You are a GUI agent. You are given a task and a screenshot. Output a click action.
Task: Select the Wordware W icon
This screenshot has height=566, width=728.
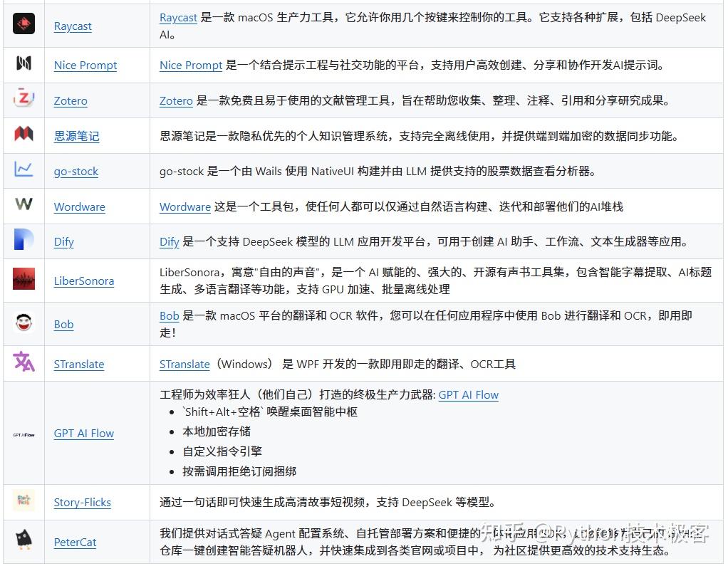tap(24, 206)
